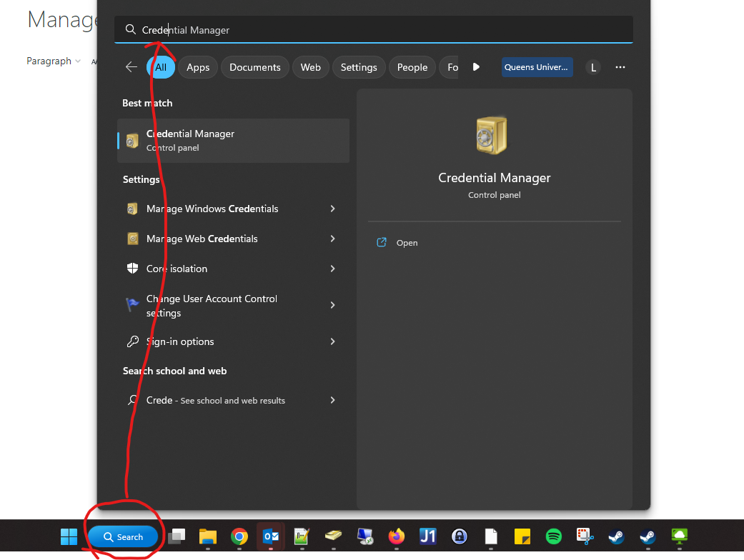This screenshot has height=560, width=744.
Task: Open Spotify from the taskbar
Action: coord(553,536)
